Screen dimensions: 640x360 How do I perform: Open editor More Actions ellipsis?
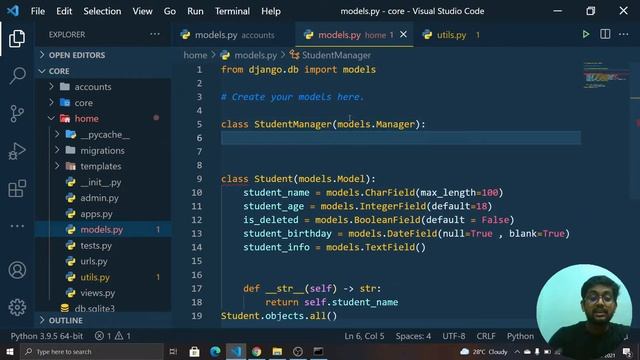point(624,34)
